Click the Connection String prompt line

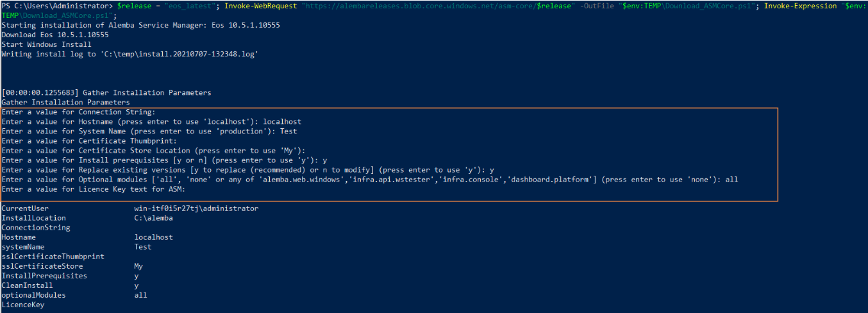coord(79,112)
